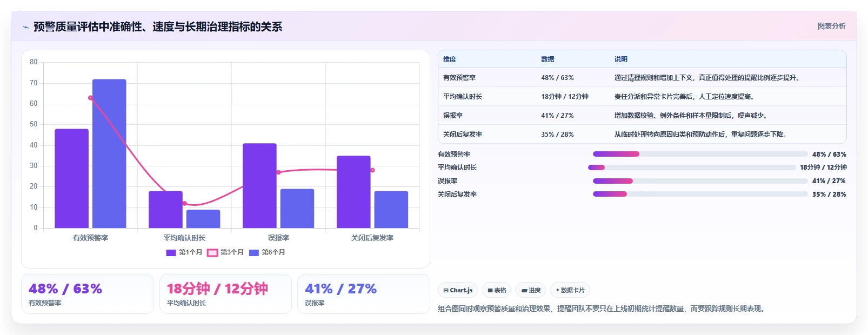868x335 pixels.
Task: Select the 数据卡片 tag chip
Action: tap(570, 290)
